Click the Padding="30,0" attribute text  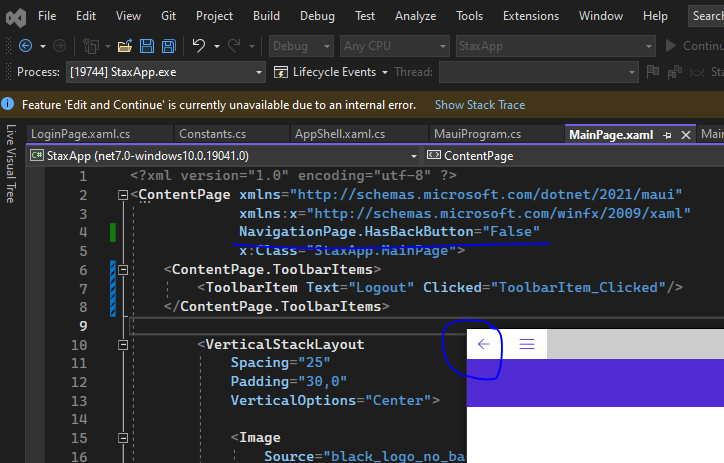click(x=289, y=381)
